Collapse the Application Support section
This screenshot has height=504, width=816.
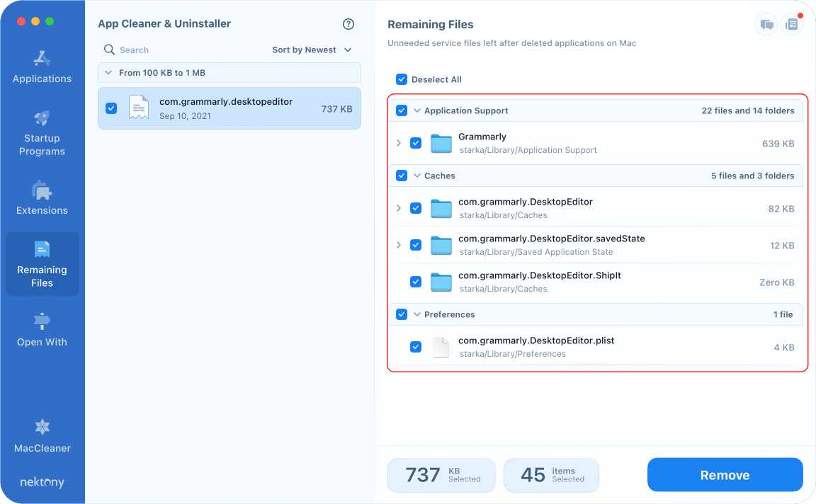tap(416, 110)
